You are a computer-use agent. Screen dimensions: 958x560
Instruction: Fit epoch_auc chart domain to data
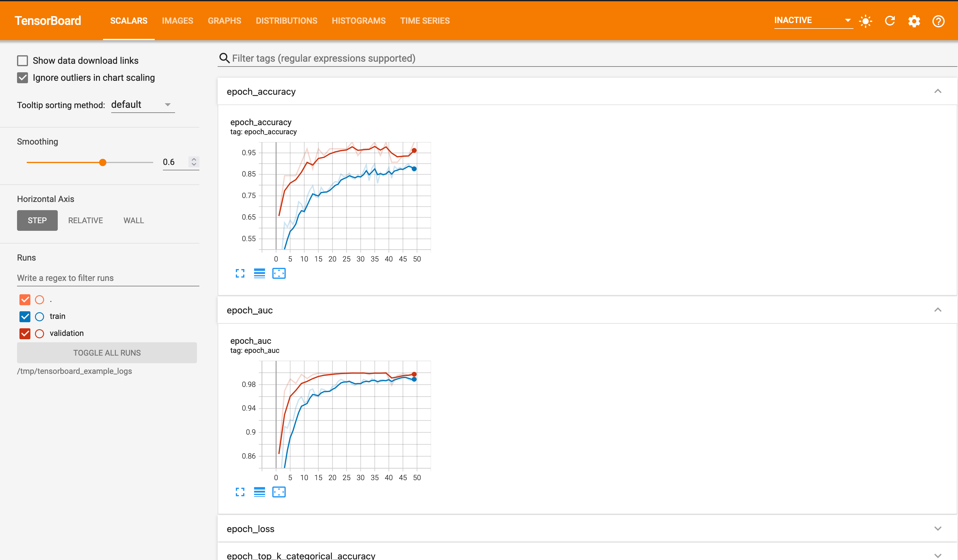[279, 492]
